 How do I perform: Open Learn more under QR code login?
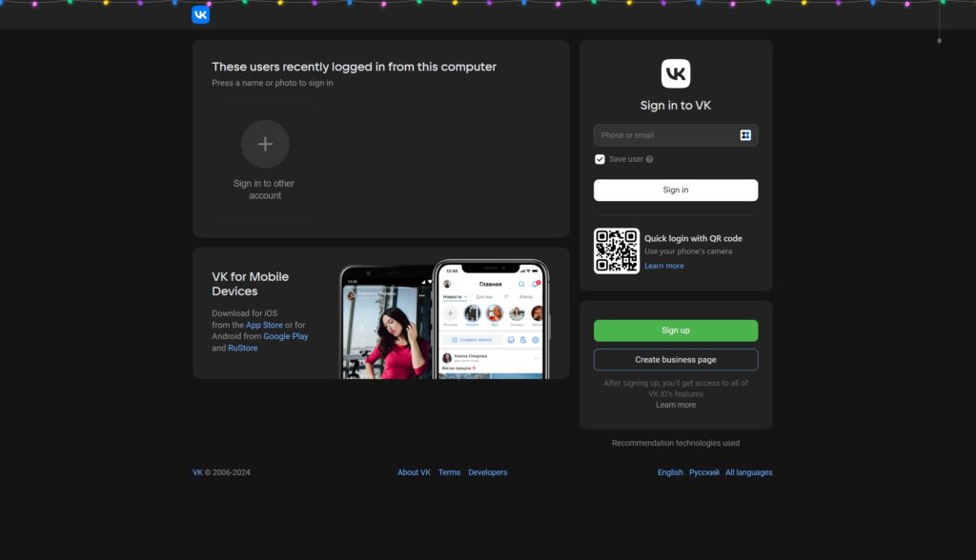[x=663, y=266]
